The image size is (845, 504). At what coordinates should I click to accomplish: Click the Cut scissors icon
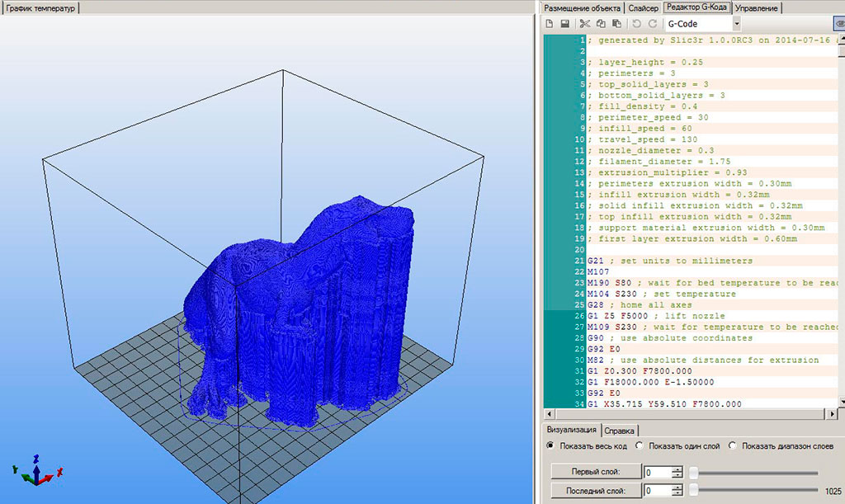pyautogui.click(x=585, y=24)
